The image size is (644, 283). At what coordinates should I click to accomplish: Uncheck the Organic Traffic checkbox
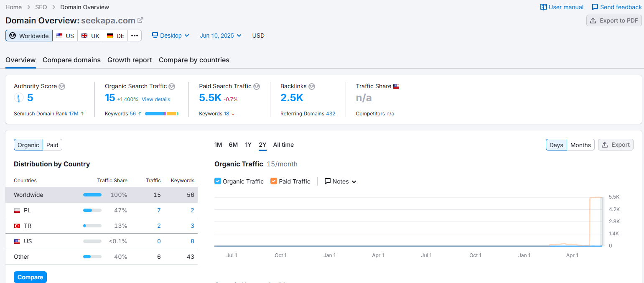click(x=218, y=181)
